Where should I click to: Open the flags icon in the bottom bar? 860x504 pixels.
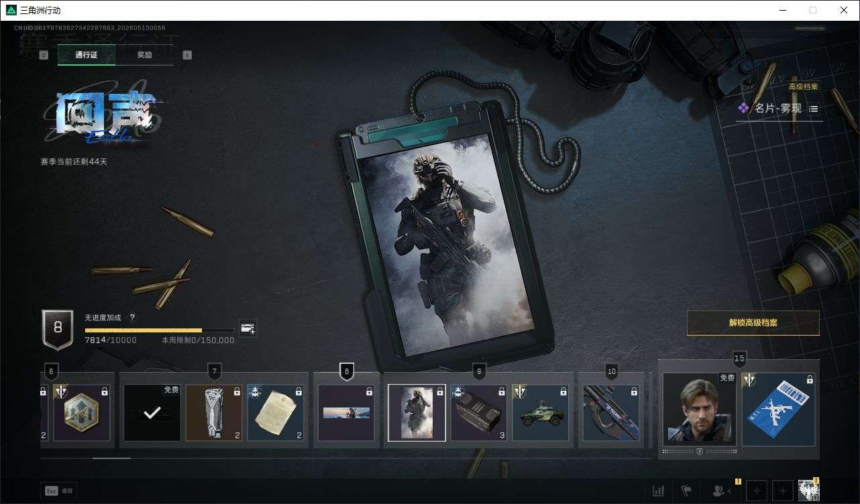(686, 491)
